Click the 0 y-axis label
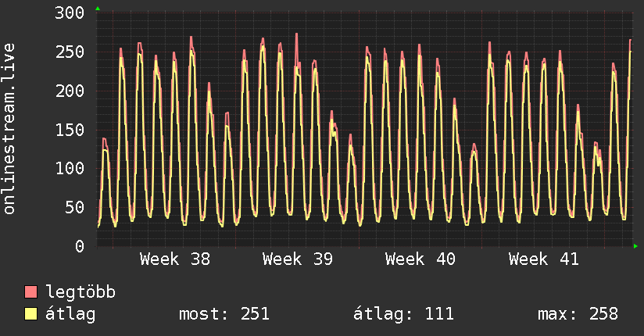The image size is (644, 336). pyautogui.click(x=80, y=246)
